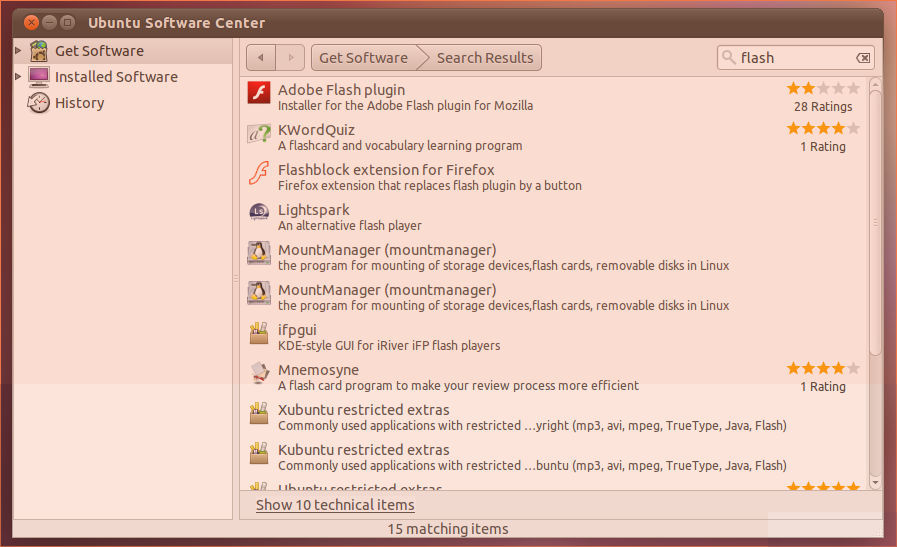The height and width of the screenshot is (547, 897).
Task: Click the magnifier icon in search box
Action: (x=728, y=57)
